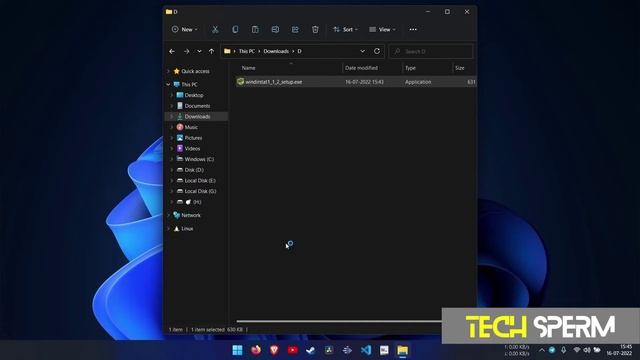This screenshot has height=360, width=640.
Task: Open the address bar history dropdown
Action: [x=362, y=51]
